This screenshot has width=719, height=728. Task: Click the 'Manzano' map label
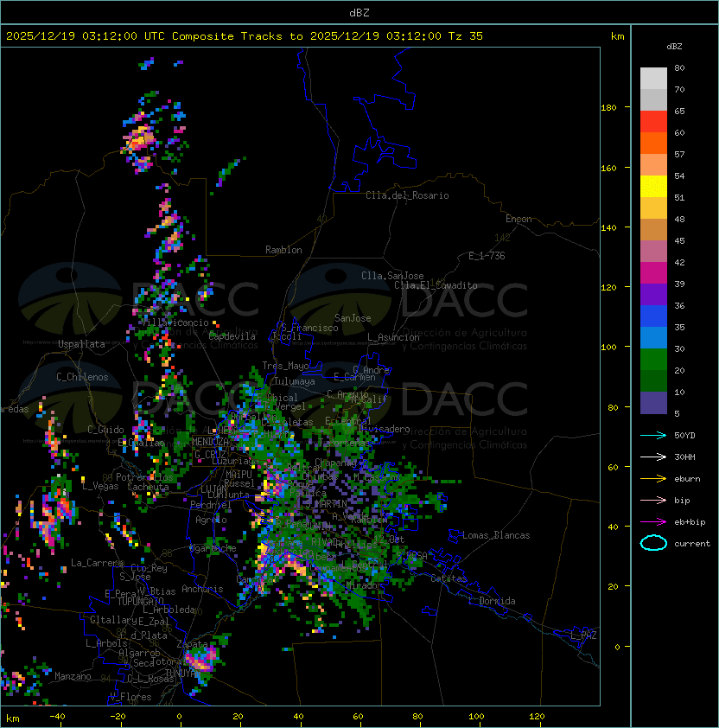coord(73,676)
